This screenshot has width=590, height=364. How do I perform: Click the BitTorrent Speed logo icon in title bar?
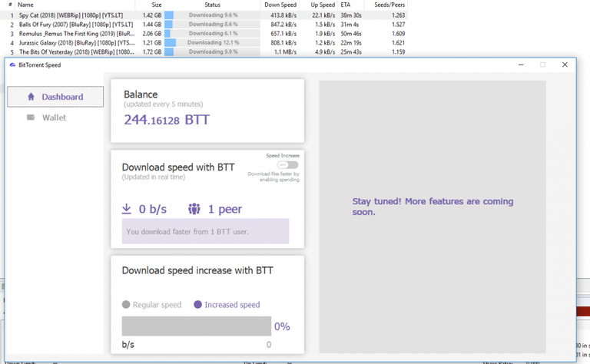tap(12, 65)
